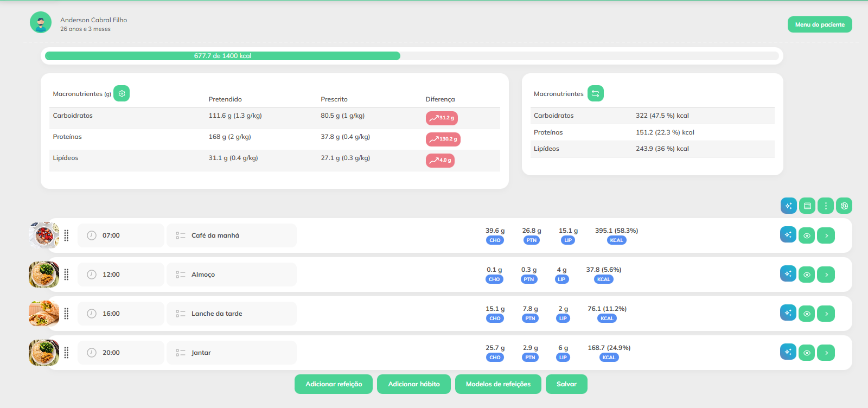
Task: Save the meal plan with Salvar
Action: [566, 384]
